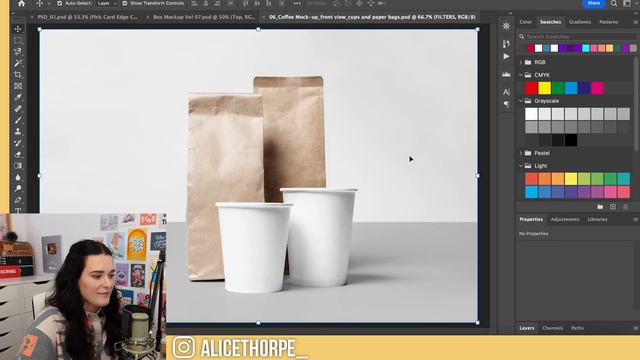
Task: Switch to the Paths tab
Action: [x=577, y=328]
